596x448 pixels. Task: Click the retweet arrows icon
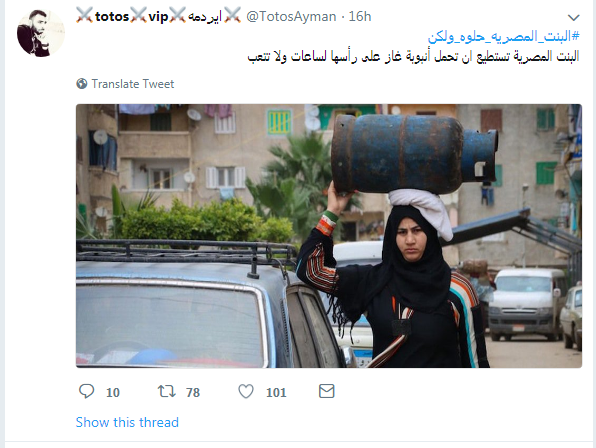pos(166,391)
